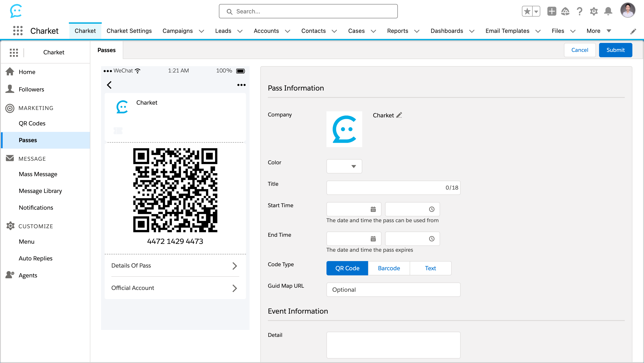Click the Guid Map URL field

(393, 289)
